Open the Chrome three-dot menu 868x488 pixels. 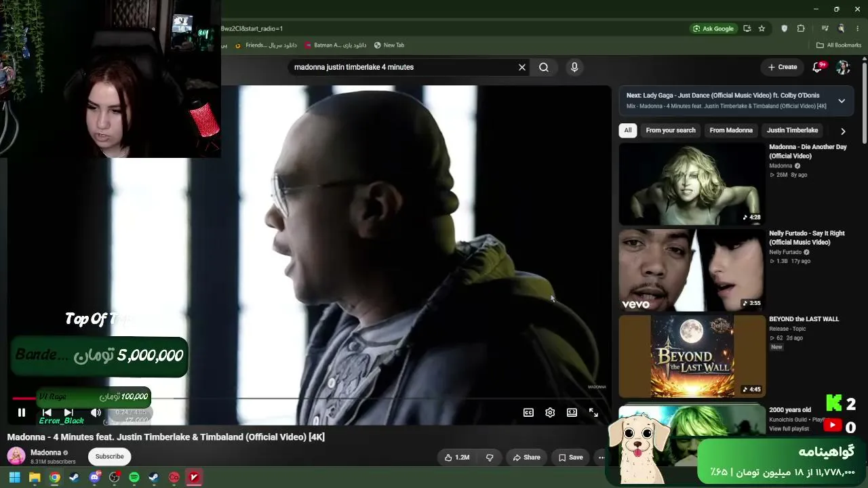pos(858,28)
